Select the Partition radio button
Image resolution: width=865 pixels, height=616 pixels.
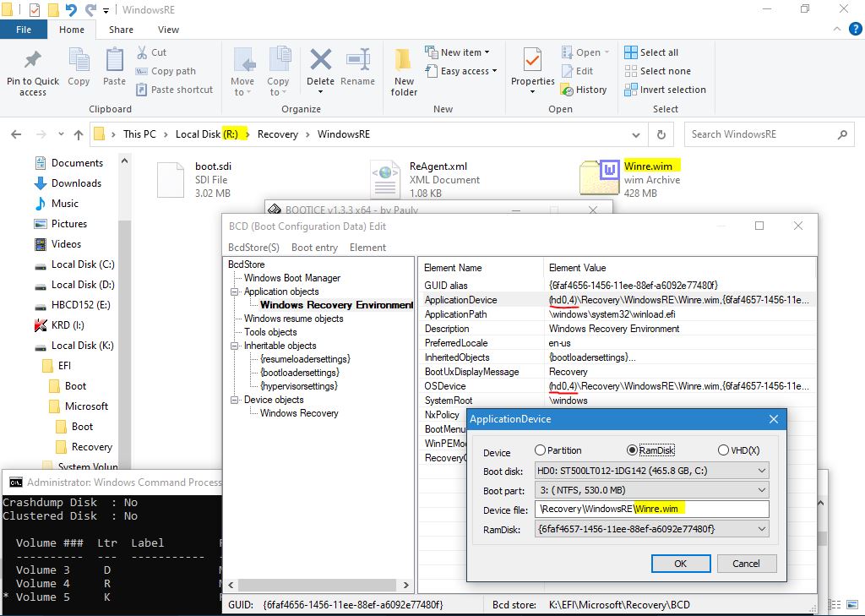tap(541, 450)
